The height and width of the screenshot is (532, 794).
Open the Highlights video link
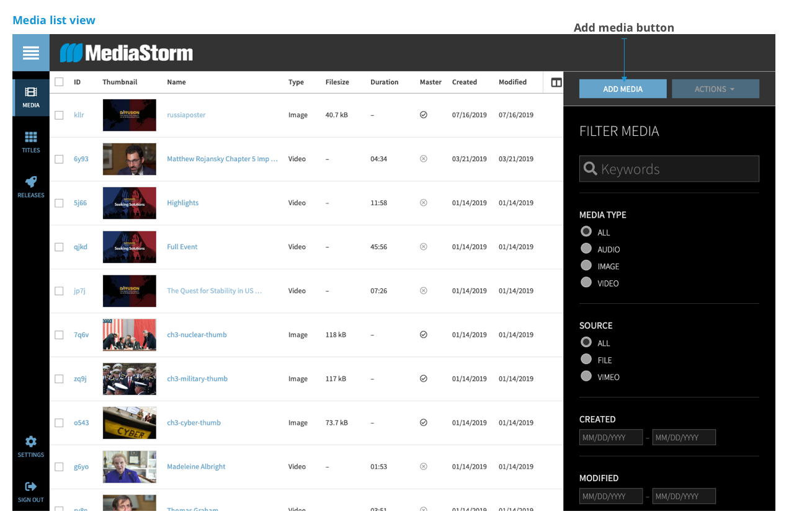(x=183, y=203)
